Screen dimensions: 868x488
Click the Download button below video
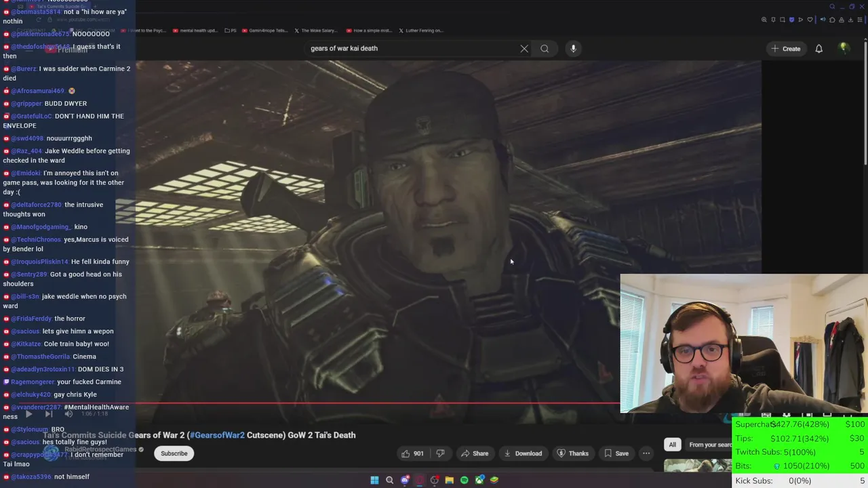523,453
